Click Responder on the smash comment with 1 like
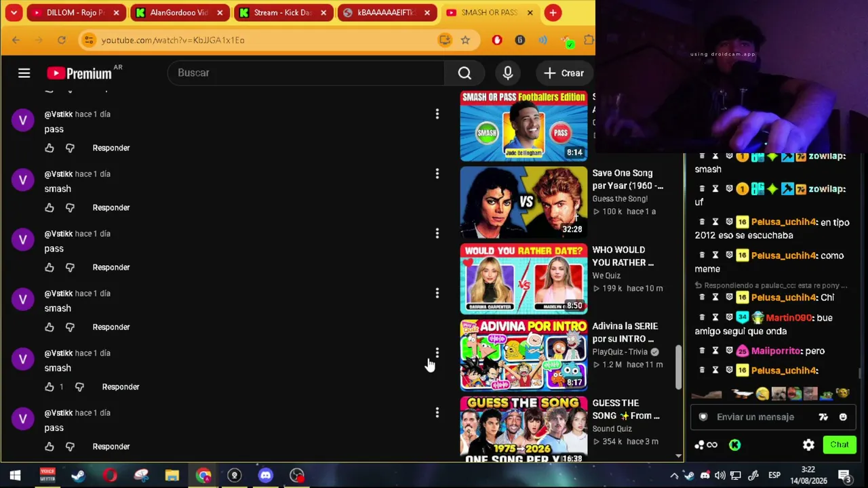 121,387
